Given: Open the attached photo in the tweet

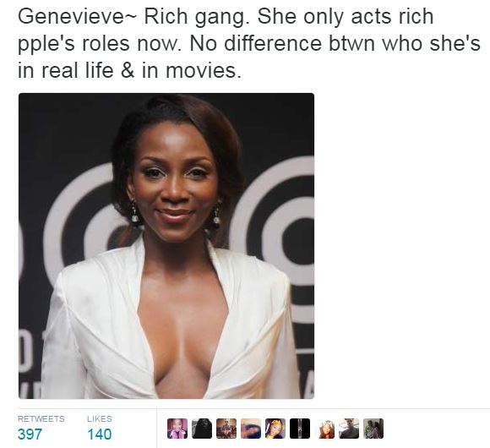Looking at the screenshot, I should click(166, 246).
